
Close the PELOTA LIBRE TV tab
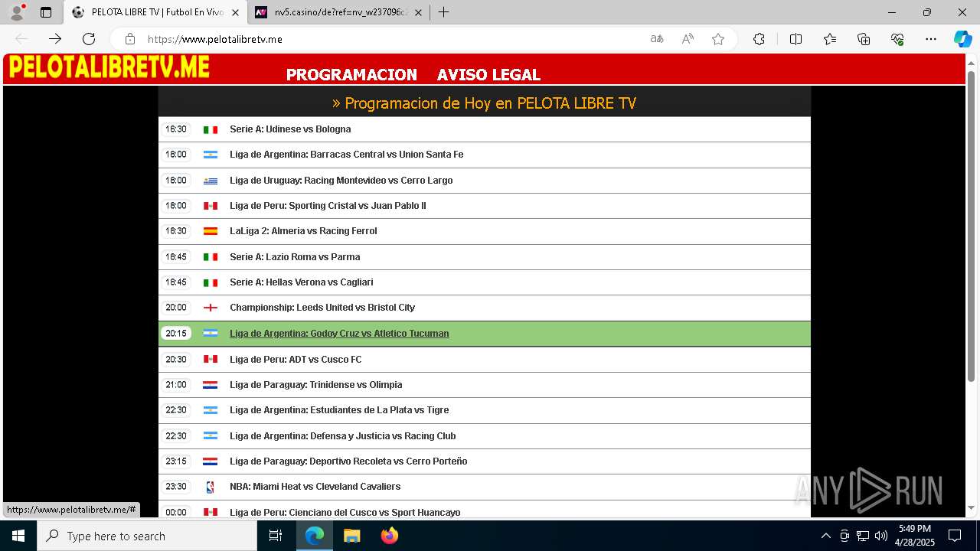235,12
